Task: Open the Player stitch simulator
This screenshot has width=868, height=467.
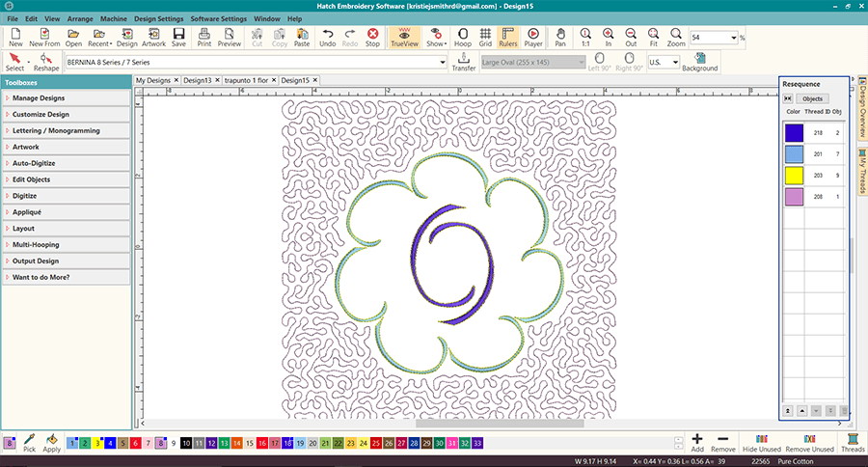Action: coord(532,38)
